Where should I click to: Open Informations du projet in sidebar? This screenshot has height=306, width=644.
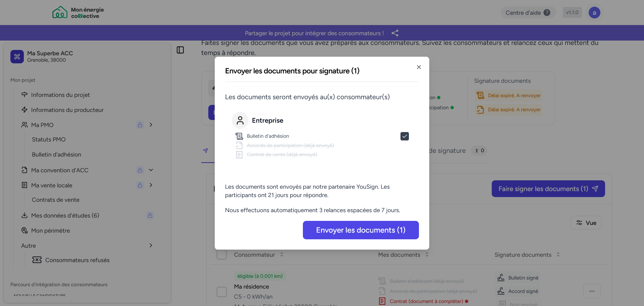point(60,95)
